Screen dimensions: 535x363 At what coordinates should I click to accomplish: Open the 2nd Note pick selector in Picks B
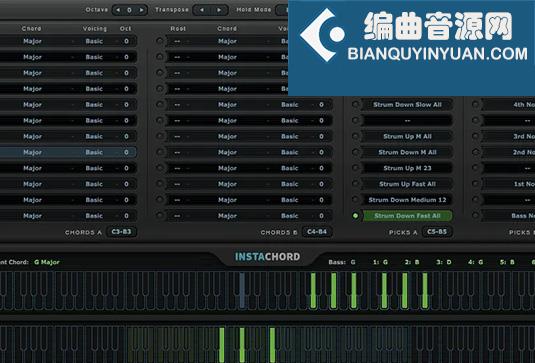[508, 152]
